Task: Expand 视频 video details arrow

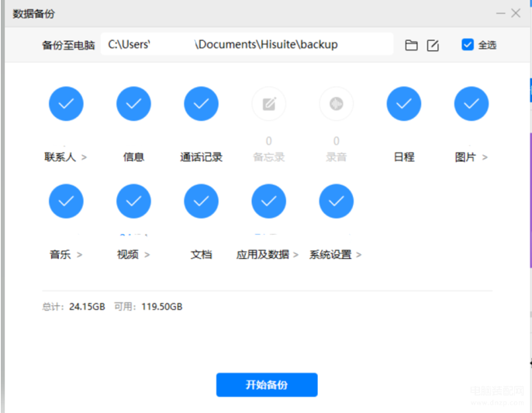Action: pos(147,255)
